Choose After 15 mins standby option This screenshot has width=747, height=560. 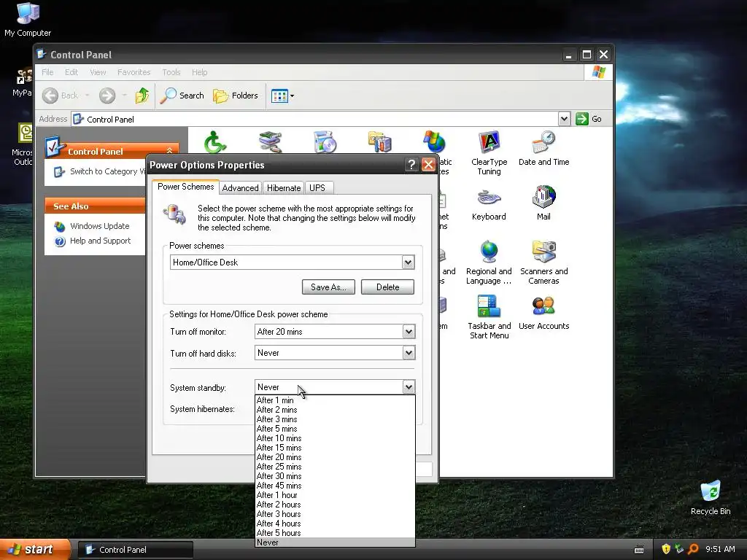(x=335, y=448)
